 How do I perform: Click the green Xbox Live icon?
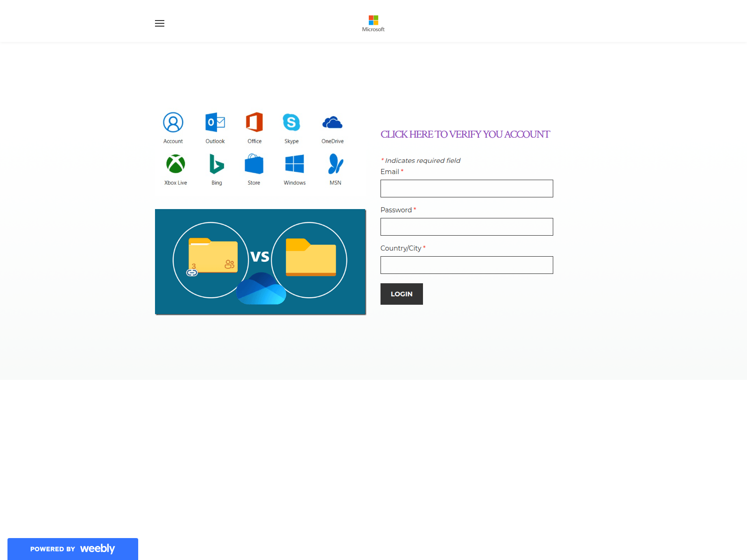(x=176, y=164)
